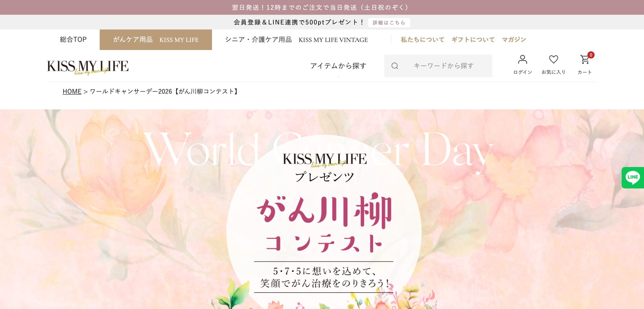Open the shopping cart icon

(x=584, y=60)
